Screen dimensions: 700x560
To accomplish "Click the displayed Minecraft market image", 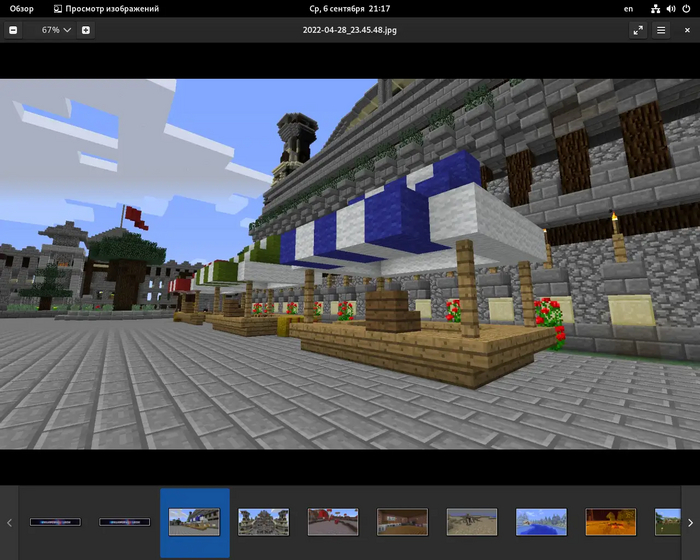I will pos(350,264).
